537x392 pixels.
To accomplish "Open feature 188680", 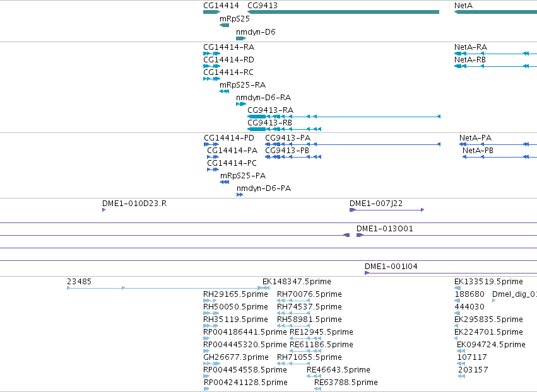I will [x=469, y=294].
